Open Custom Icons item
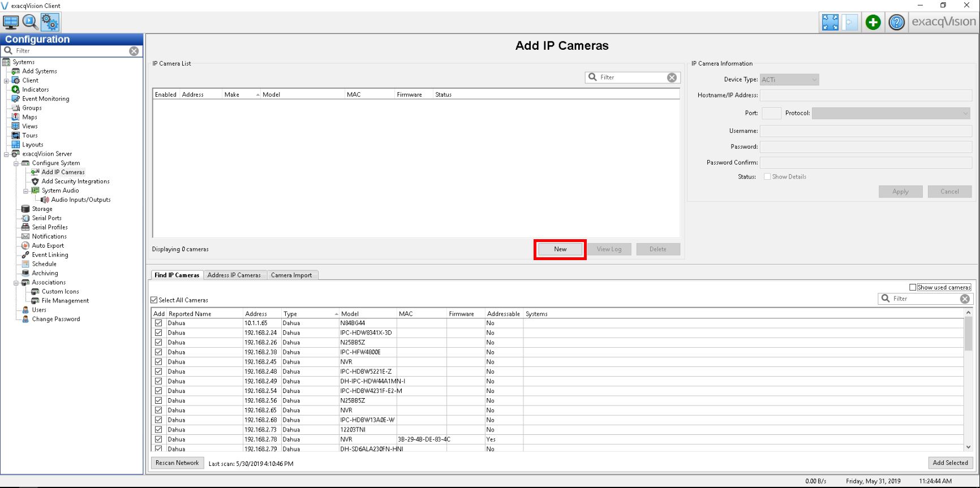 click(60, 292)
